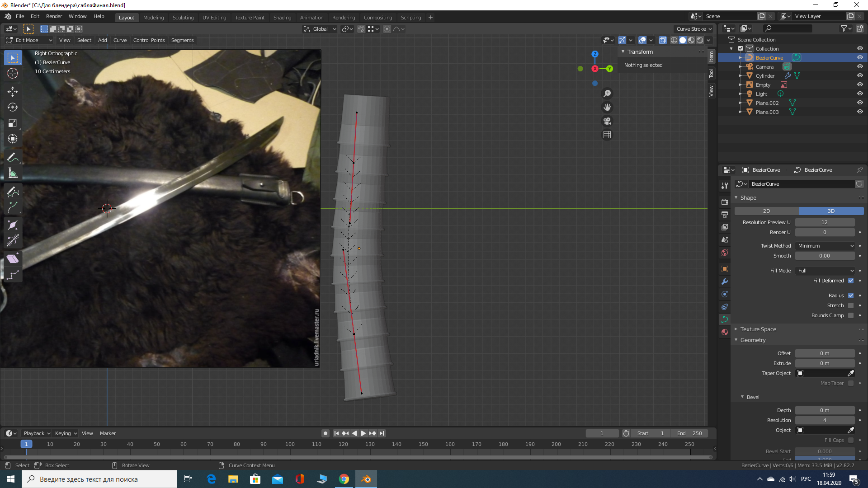Screen dimensions: 868x488
Task: Click the Resolution Preview U field
Action: 825,222
